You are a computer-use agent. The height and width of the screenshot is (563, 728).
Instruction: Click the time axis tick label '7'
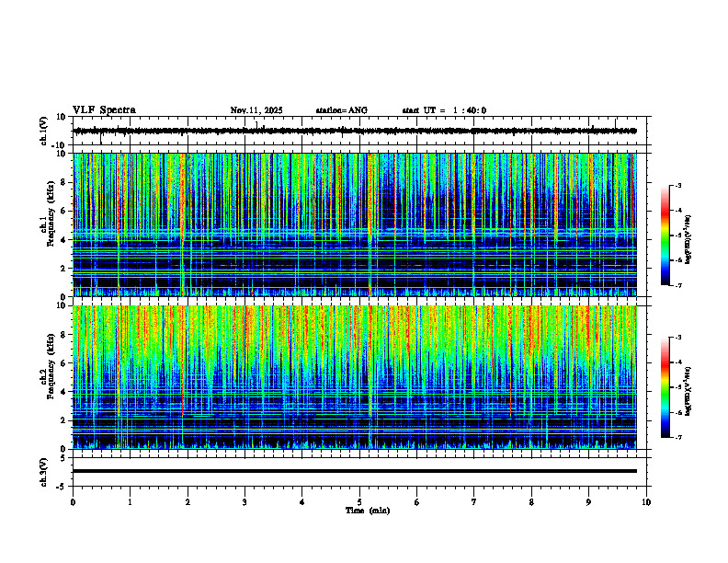474,502
